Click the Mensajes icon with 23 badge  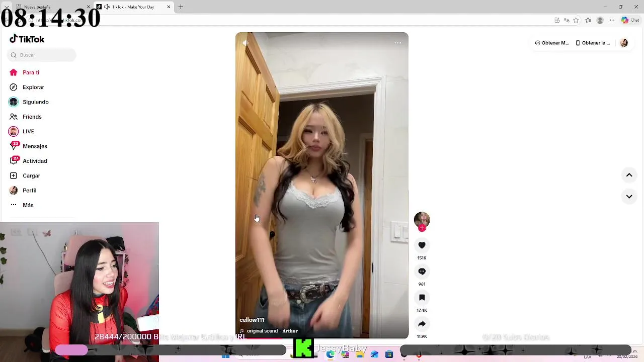14,146
